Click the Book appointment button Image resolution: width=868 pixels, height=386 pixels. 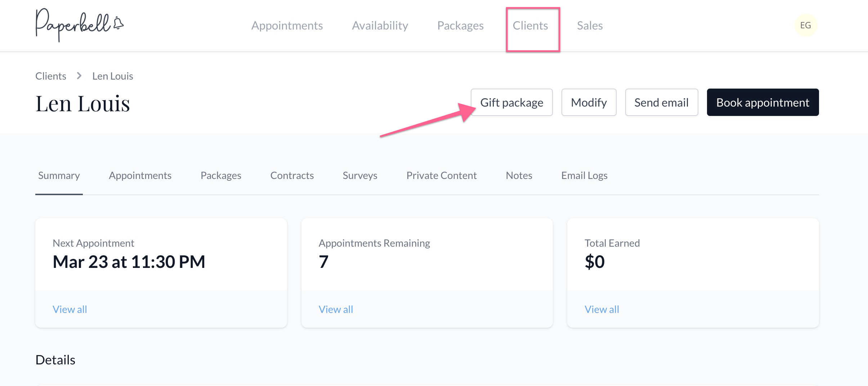coord(762,103)
